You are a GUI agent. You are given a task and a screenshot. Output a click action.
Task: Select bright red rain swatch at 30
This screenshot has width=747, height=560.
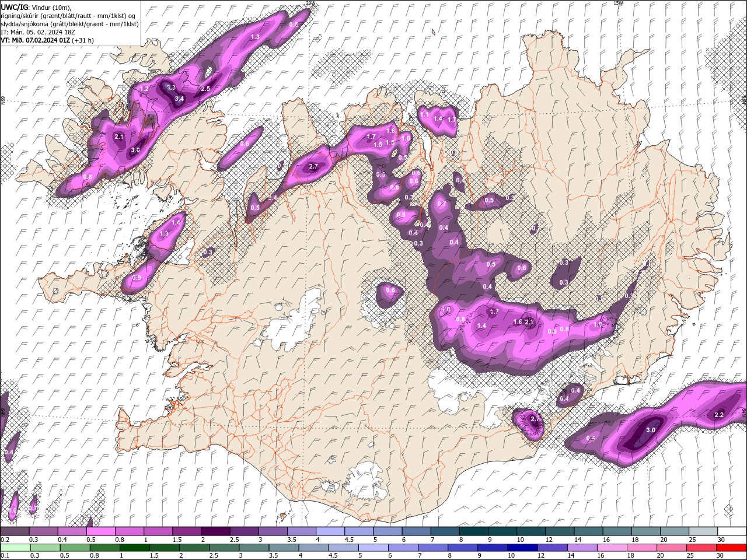coord(732,548)
